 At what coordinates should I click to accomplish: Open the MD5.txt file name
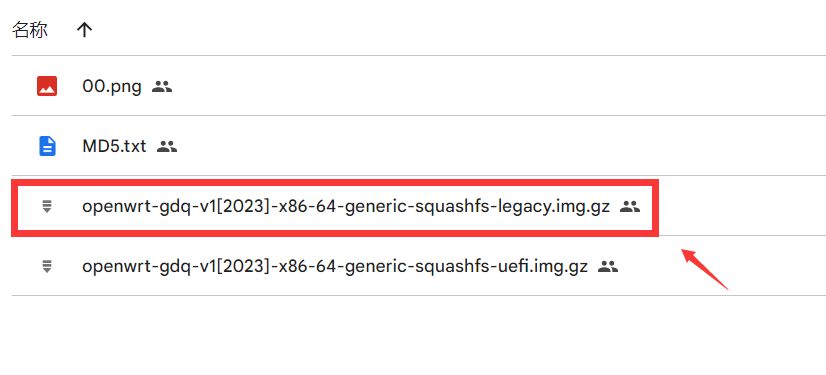pyautogui.click(x=114, y=146)
